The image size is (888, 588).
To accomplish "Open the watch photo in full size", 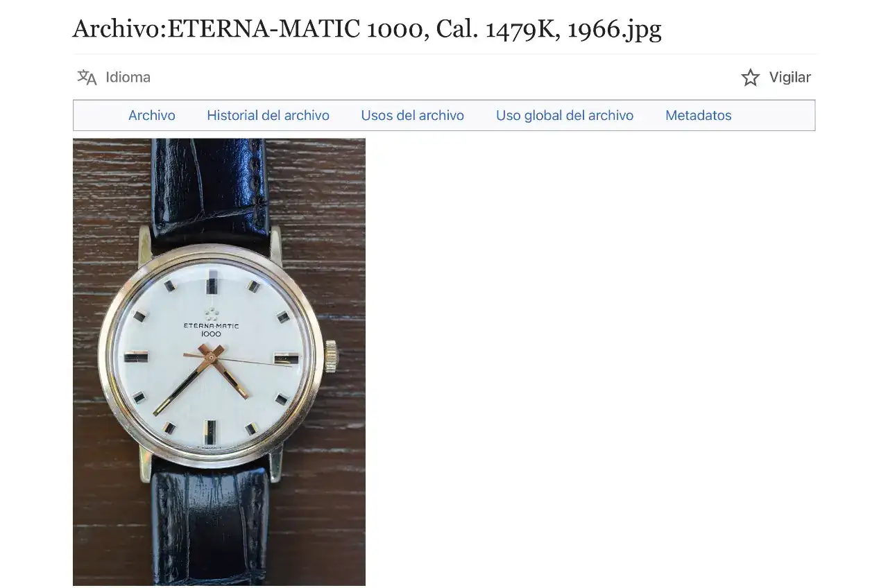I will pos(219,362).
